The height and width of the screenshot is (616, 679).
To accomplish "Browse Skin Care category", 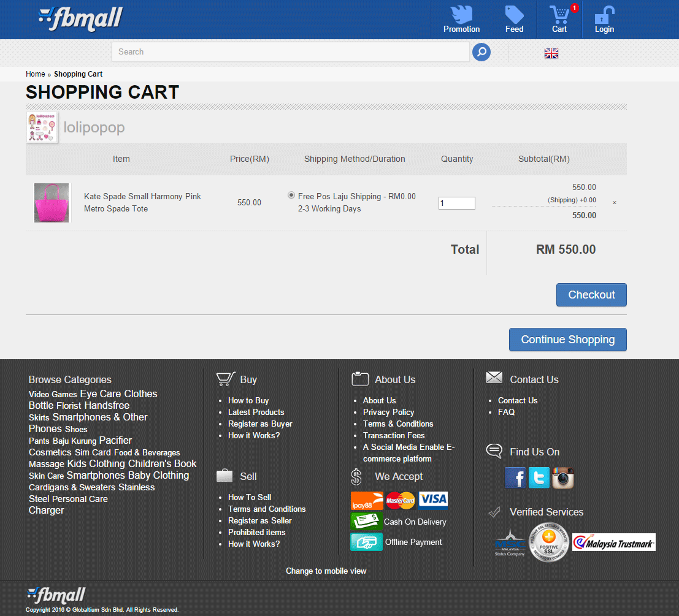I will click(x=47, y=476).
